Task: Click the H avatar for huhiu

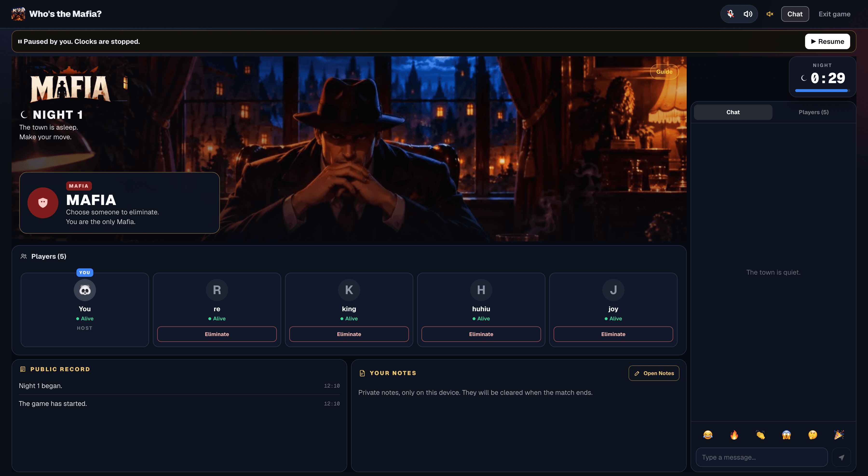Action: coord(481,290)
